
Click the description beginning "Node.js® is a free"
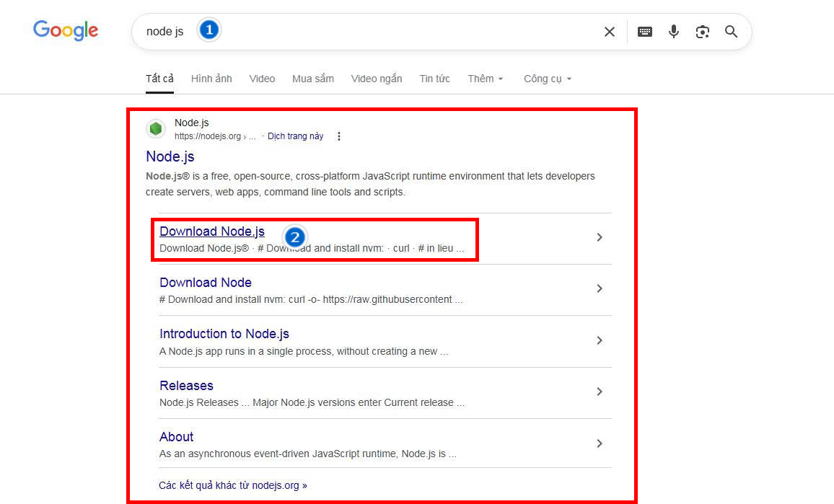click(x=370, y=184)
